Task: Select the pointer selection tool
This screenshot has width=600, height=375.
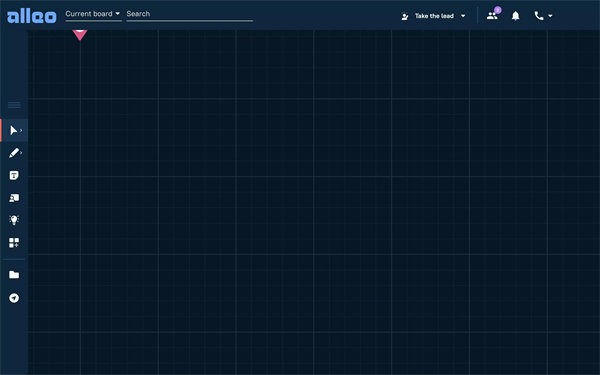Action: coord(13,130)
